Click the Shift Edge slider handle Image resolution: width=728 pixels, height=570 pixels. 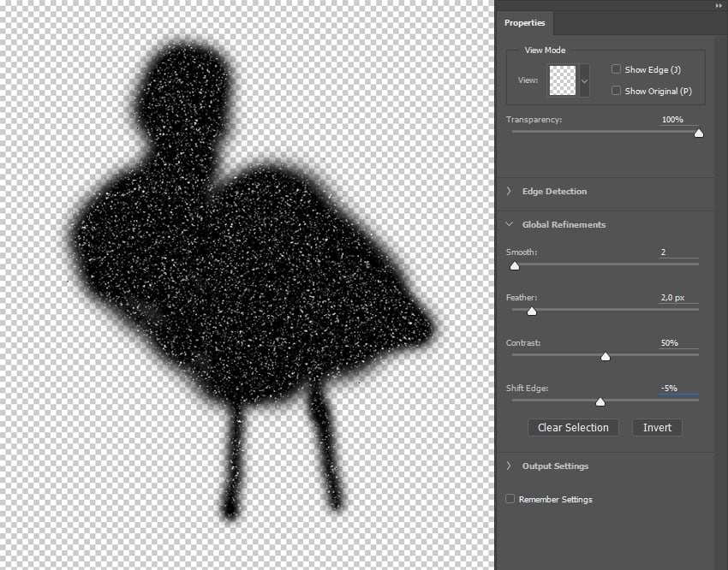coord(600,401)
